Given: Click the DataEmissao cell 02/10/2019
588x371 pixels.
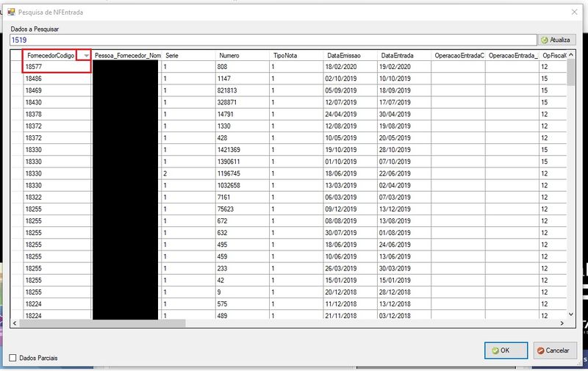Looking at the screenshot, I should (351, 79).
